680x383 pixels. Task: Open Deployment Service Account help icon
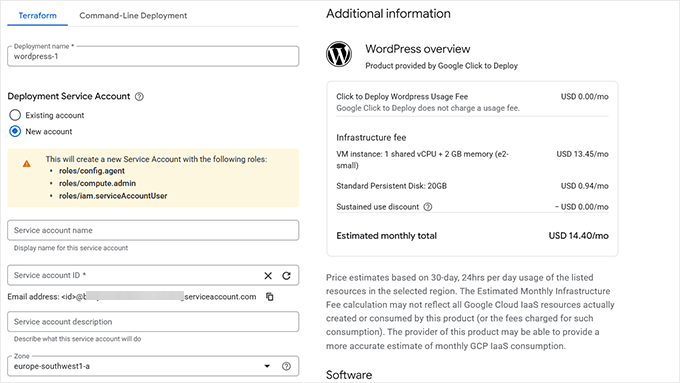[139, 97]
